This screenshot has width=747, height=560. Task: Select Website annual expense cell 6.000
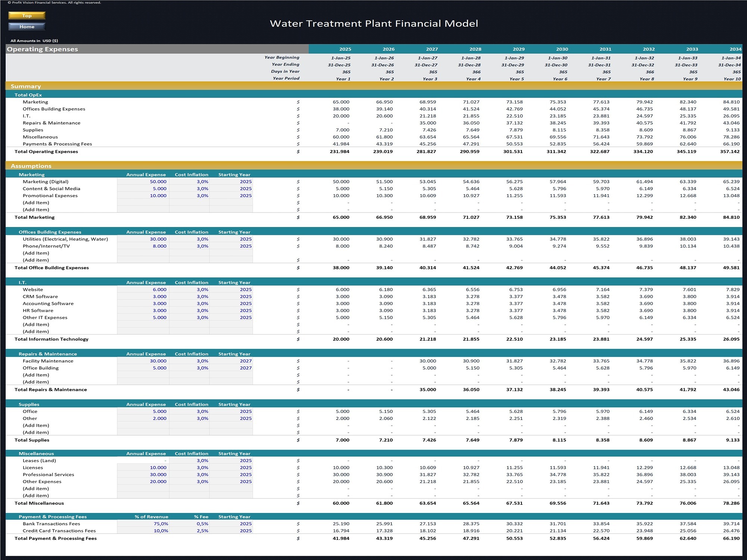[143, 290]
